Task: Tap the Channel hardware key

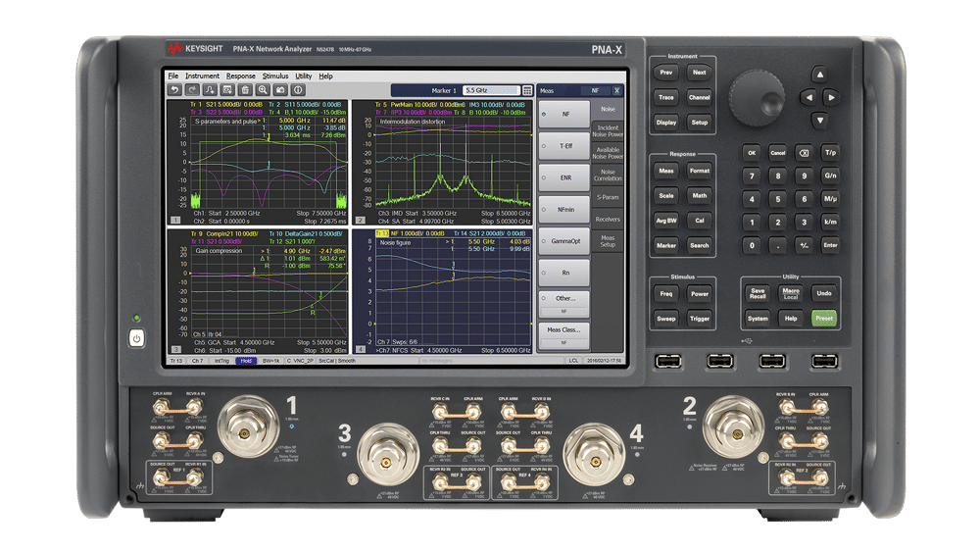Action: pos(700,97)
